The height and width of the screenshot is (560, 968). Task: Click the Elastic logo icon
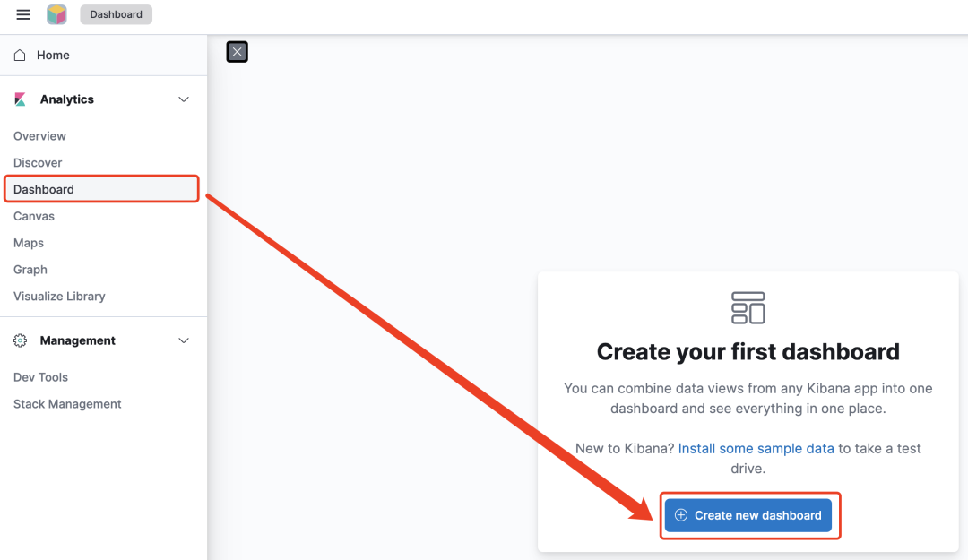pos(56,14)
